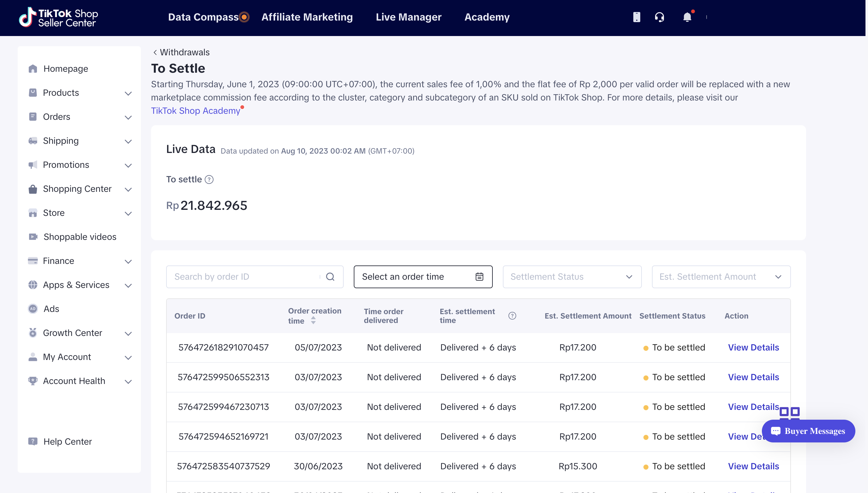Open the Est. Settlement Amount dropdown

point(721,277)
